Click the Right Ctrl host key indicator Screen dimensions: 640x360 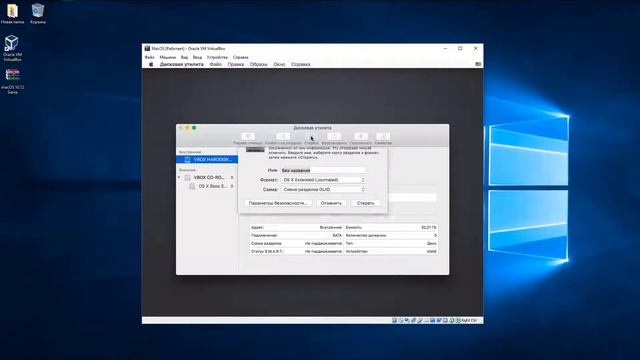click(469, 320)
